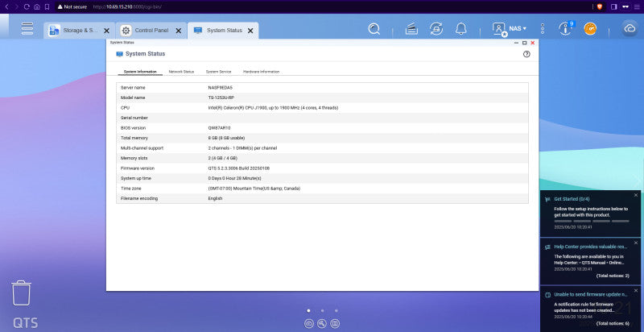Open the System Status help icon
Image resolution: width=644 pixels, height=332 pixels.
[x=526, y=54]
